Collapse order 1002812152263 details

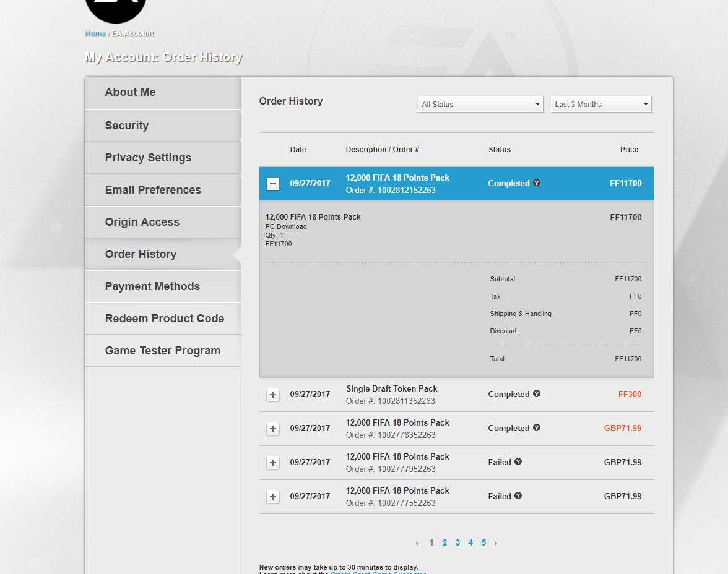(273, 184)
